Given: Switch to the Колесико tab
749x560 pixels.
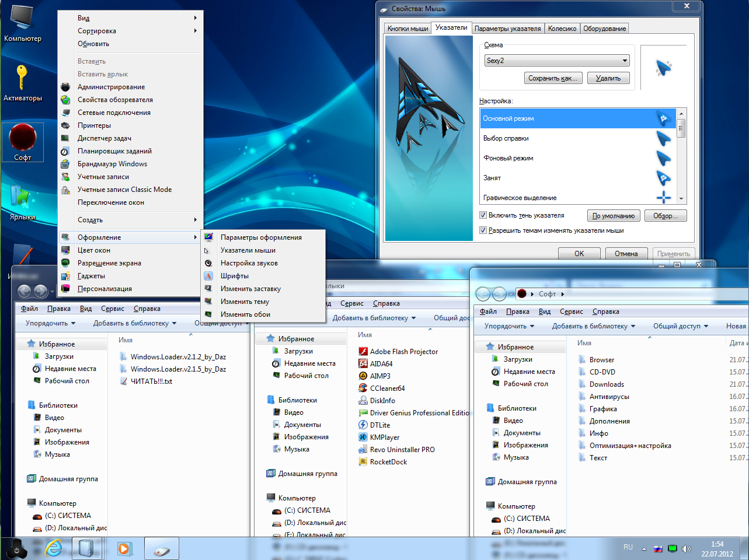Looking at the screenshot, I should [562, 29].
